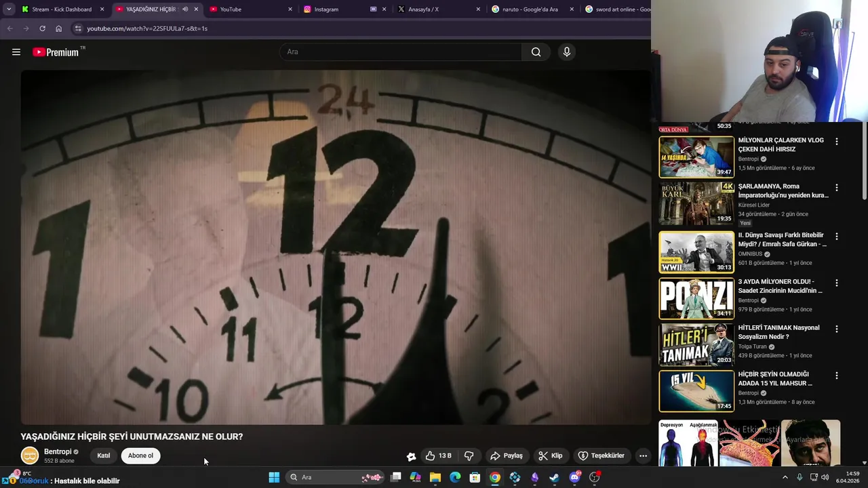The width and height of the screenshot is (868, 488).
Task: Open Bentropi channel avatar
Action: [30, 456]
